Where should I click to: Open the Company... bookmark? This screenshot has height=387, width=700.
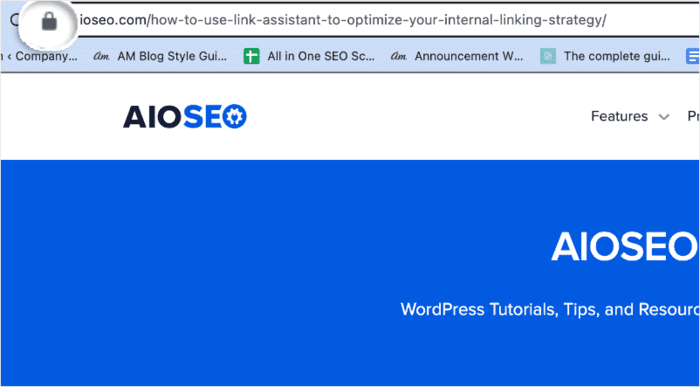coord(39,57)
